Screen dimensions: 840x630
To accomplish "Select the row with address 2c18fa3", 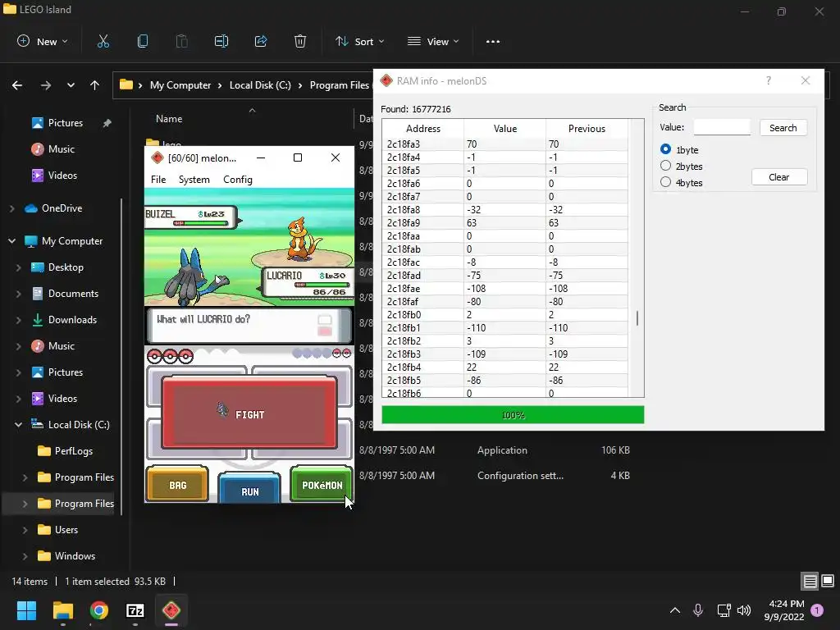I will tap(504, 144).
